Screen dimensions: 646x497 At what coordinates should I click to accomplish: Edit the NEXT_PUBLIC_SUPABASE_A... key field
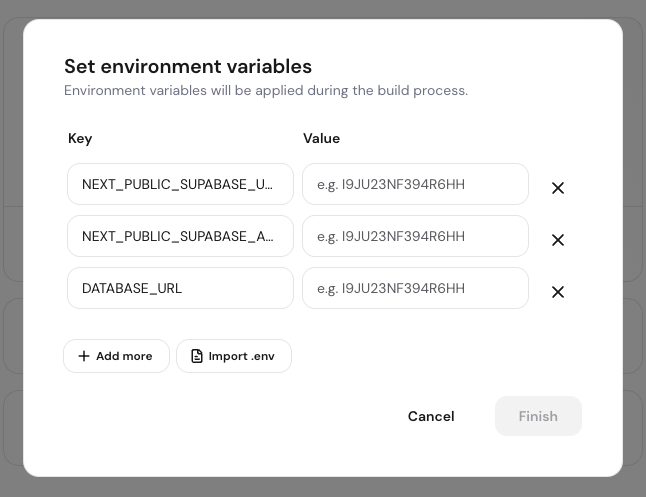point(180,236)
